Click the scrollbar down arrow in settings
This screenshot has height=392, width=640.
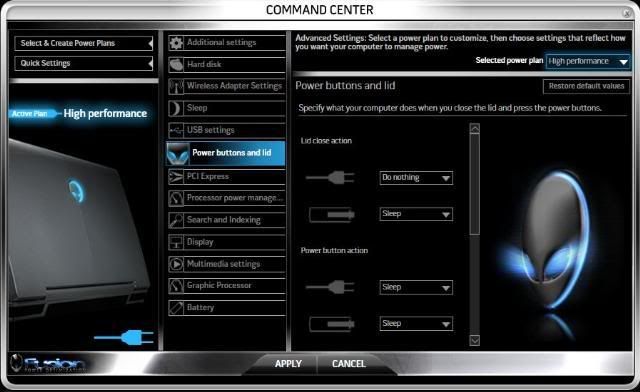point(474,340)
